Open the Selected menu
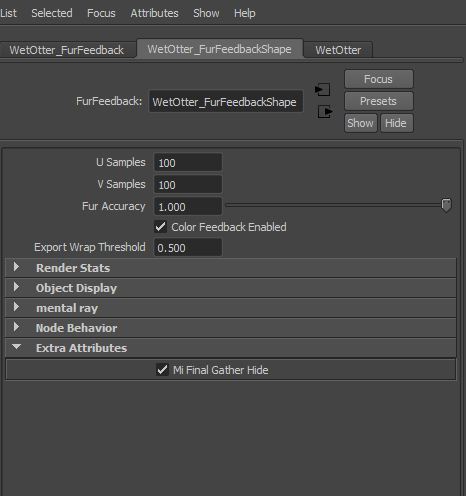Viewport: 466px width, 496px height. [x=52, y=13]
